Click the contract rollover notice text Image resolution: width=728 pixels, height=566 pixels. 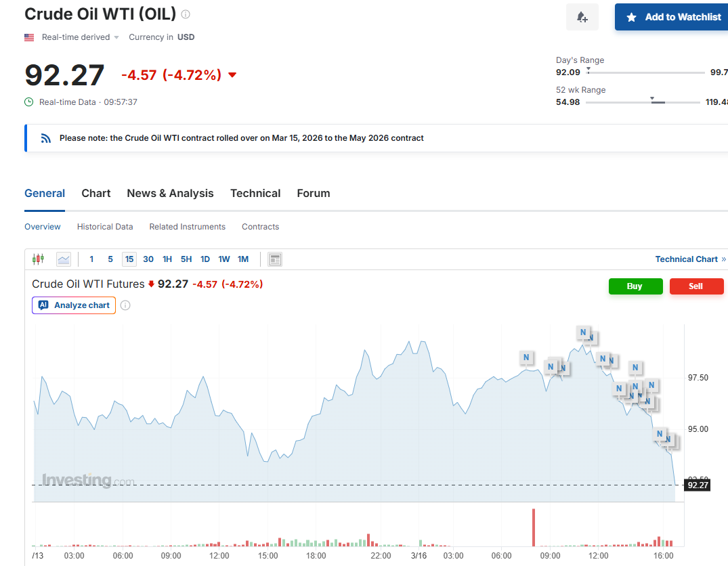[x=242, y=138]
